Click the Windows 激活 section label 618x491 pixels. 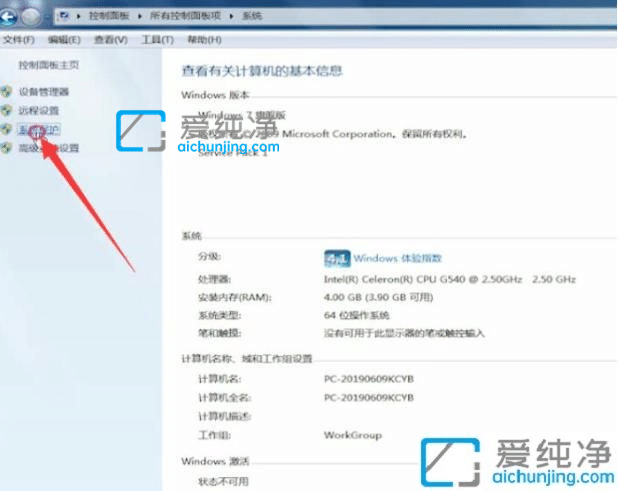pyautogui.click(x=215, y=461)
